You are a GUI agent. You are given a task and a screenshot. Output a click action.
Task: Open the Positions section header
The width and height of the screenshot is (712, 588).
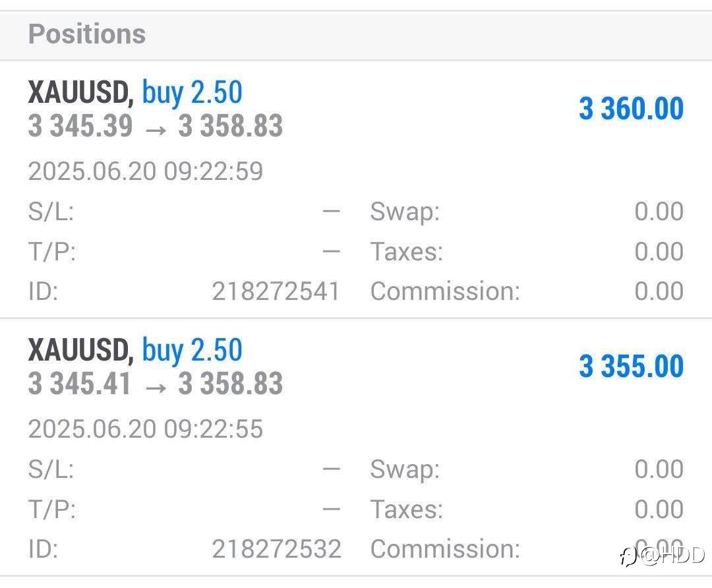(356, 35)
